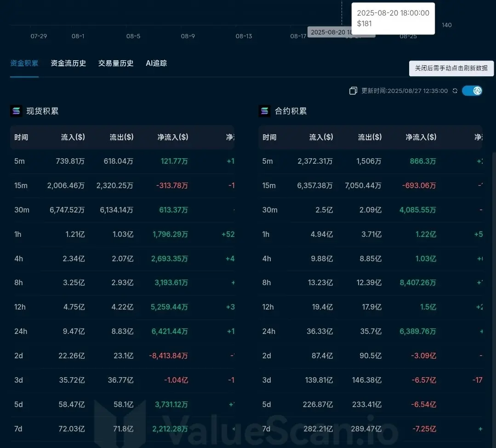Click the 2025-08-20 18:00:00 chart tooltip
Screen dimensions: 496x448
393,18
